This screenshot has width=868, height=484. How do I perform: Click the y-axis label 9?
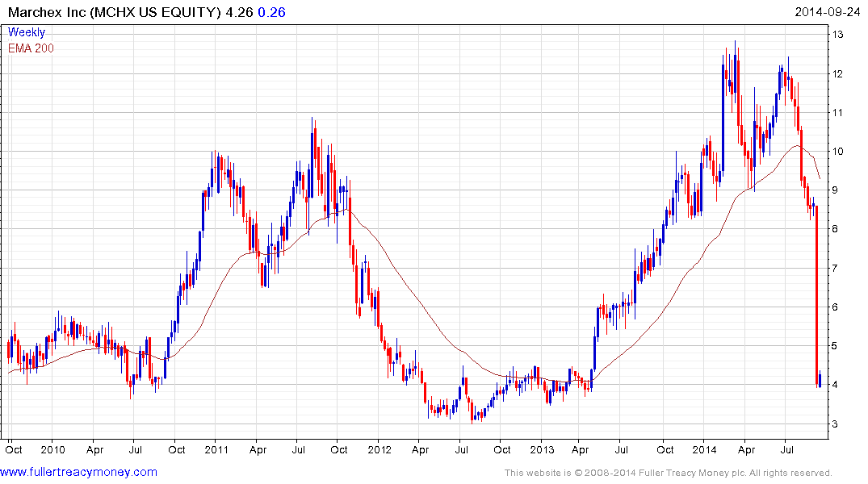pos(835,190)
